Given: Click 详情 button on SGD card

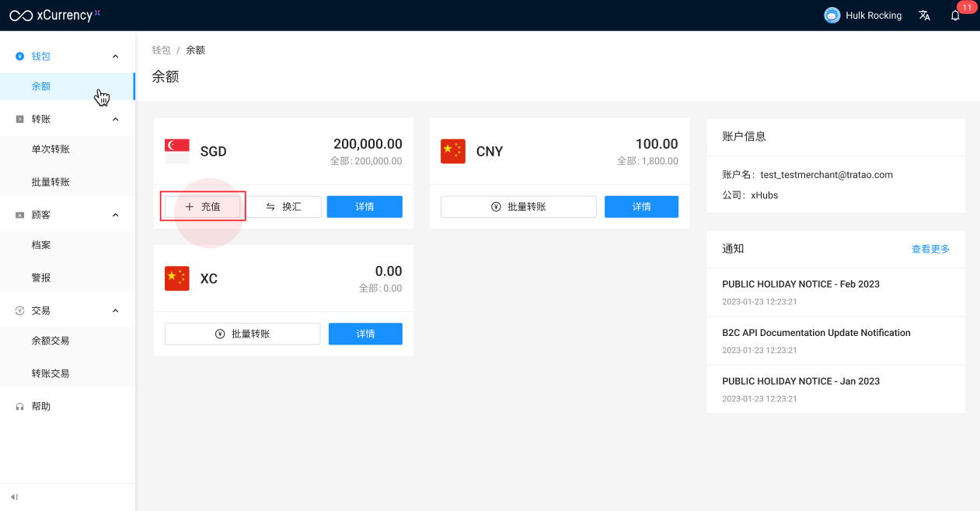Looking at the screenshot, I should click(364, 207).
